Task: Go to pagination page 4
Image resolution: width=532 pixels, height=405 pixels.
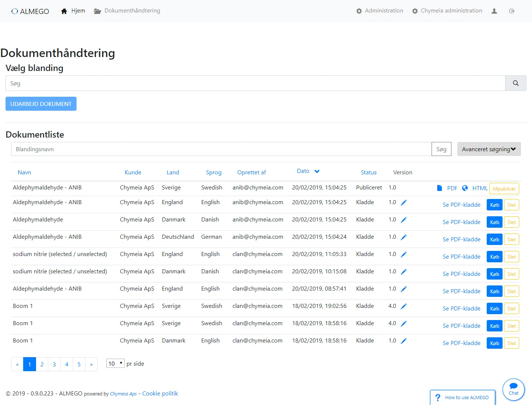Action: tap(67, 364)
